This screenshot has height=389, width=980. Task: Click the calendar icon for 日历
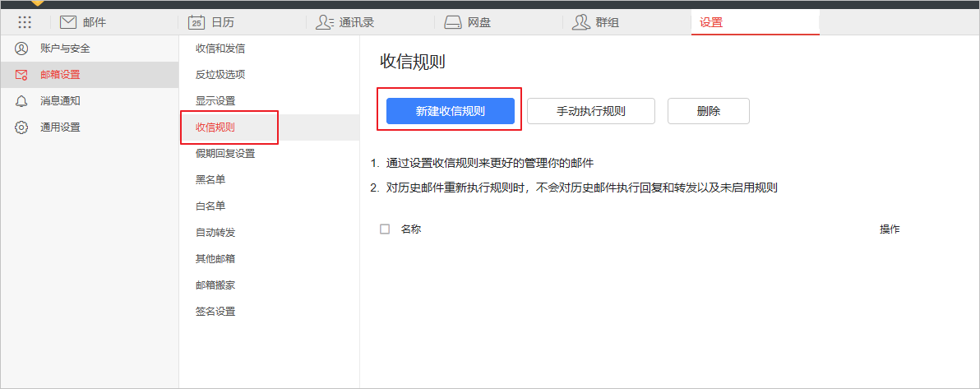[x=196, y=22]
